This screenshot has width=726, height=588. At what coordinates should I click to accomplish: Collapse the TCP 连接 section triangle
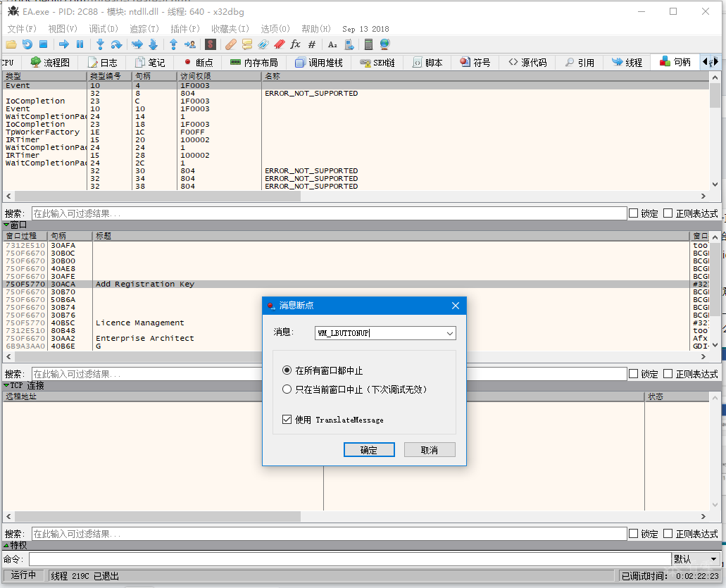tap(6, 385)
